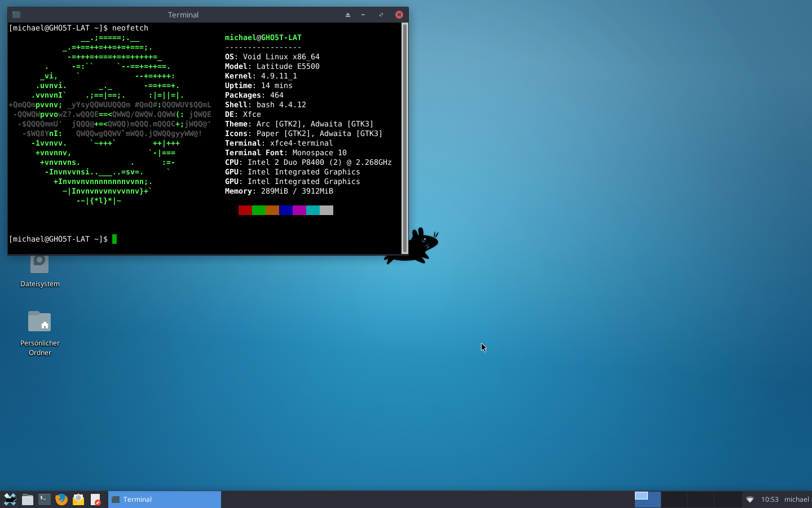
Task: Click the Terminal vertical scrollbar
Action: pos(404,138)
